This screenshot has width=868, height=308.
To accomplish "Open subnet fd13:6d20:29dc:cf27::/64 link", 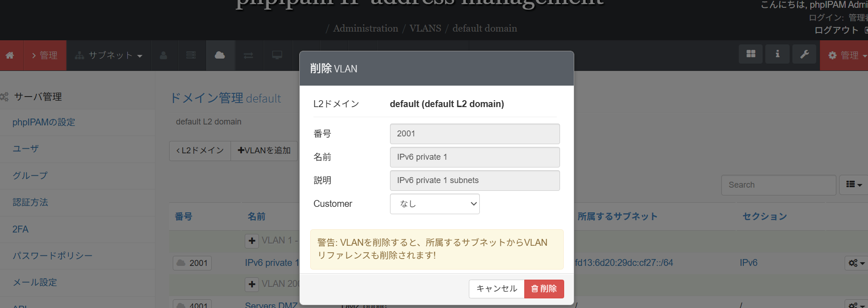I will 624,263.
